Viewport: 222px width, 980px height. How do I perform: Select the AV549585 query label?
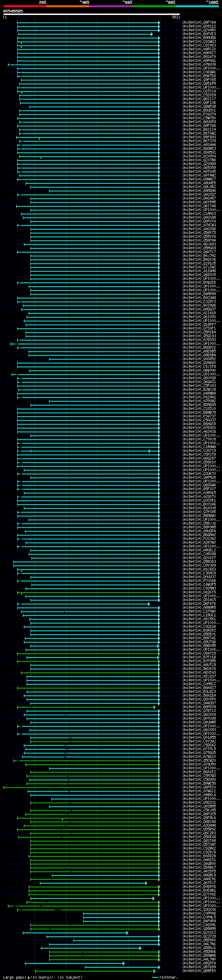[x=13, y=11]
